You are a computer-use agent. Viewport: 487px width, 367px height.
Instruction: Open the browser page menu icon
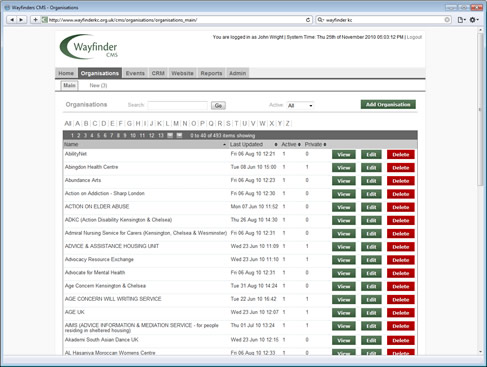pos(461,20)
